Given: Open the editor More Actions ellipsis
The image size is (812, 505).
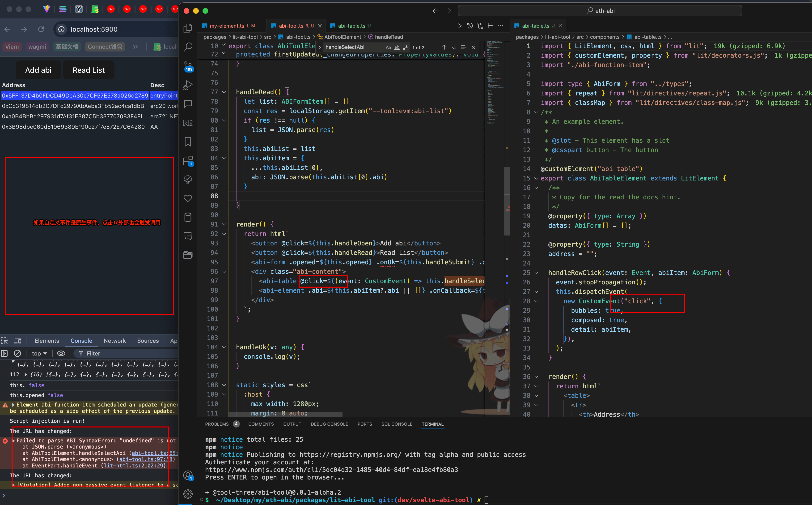Looking at the screenshot, I should click(x=501, y=26).
